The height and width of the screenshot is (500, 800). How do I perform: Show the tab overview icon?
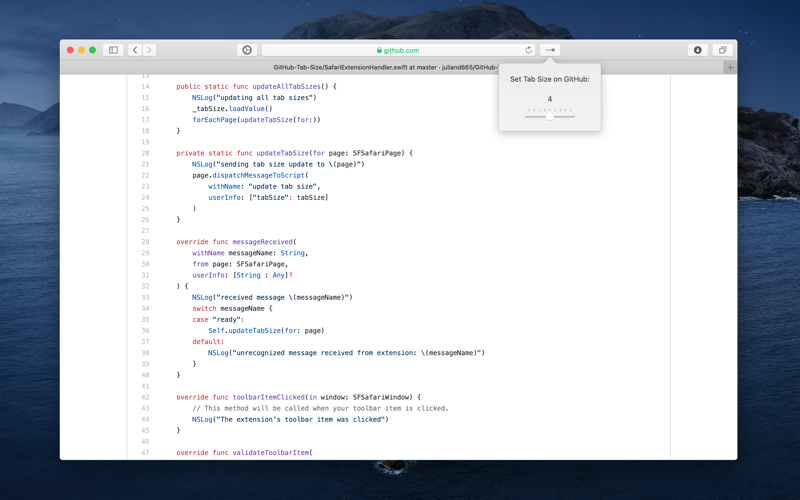(x=722, y=50)
